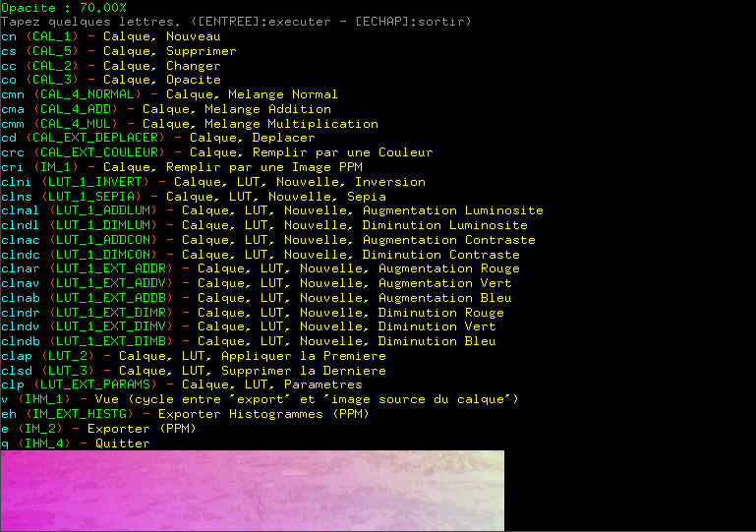Select the 'cn' Calque, Nouveau command row
The image size is (756, 532).
[x=111, y=36]
